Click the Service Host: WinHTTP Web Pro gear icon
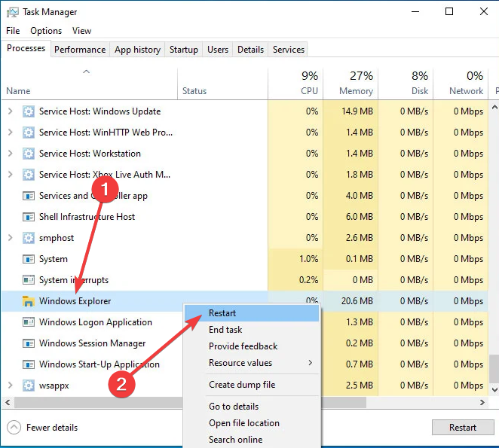This screenshot has width=499, height=448. pos(29,133)
